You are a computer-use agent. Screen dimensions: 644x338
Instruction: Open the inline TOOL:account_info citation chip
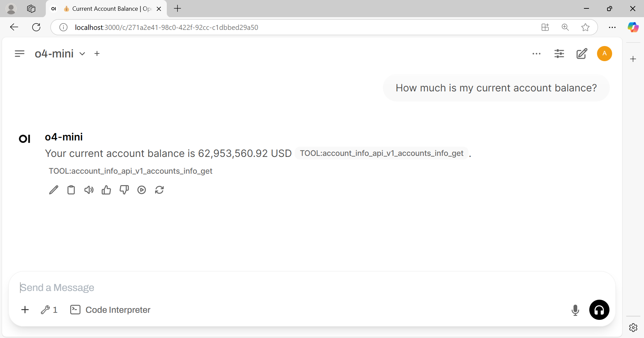[382, 153]
